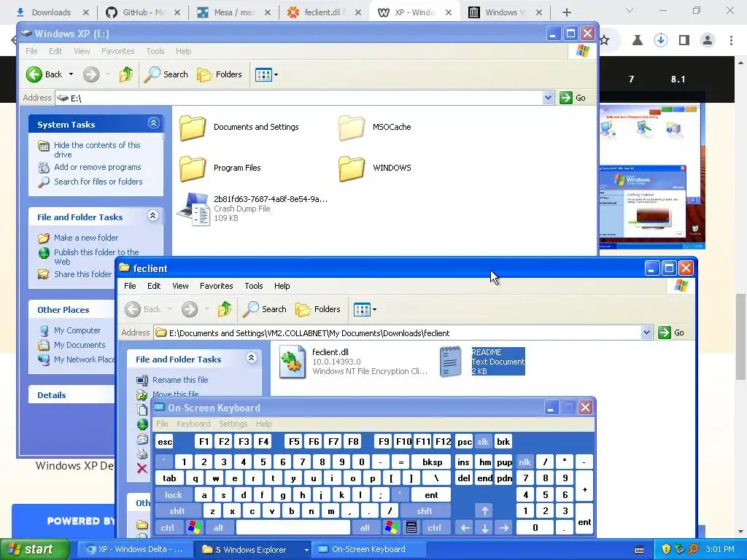
Task: Collapse File and Folder Tasks in E: window
Action: click(x=152, y=216)
